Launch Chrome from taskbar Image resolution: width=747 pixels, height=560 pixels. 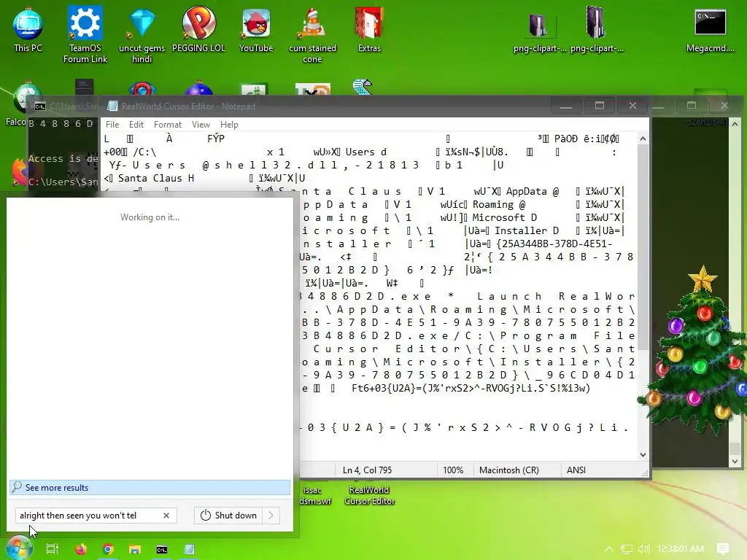coord(108,549)
